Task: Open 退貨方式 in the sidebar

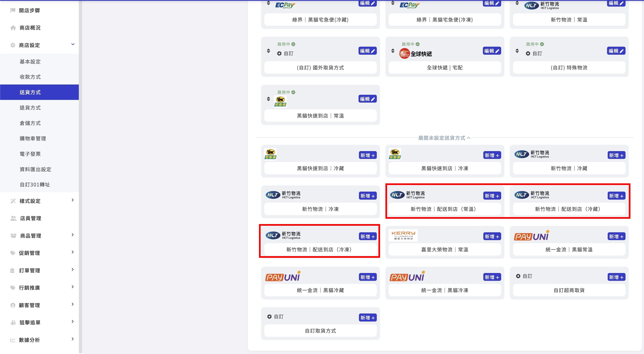Action: 30,108
